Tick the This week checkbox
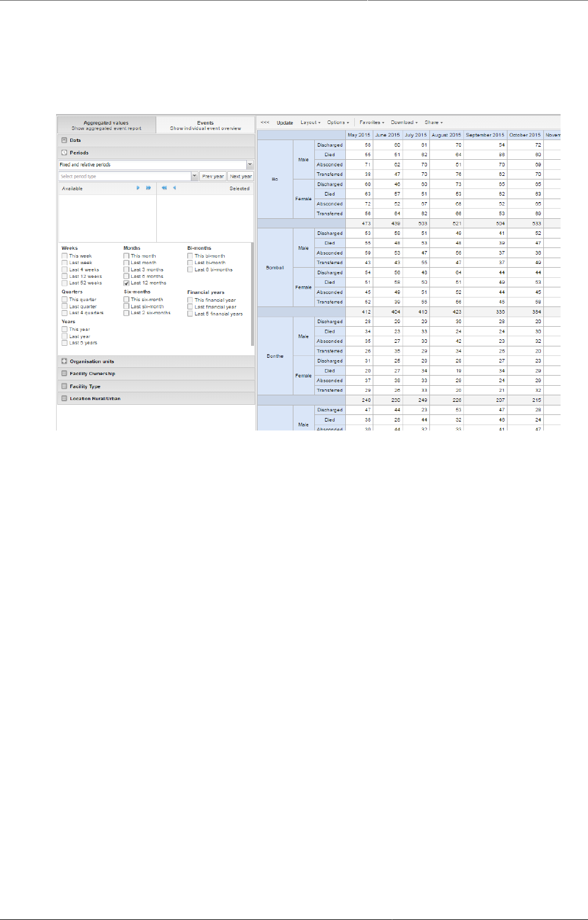 [x=64, y=256]
